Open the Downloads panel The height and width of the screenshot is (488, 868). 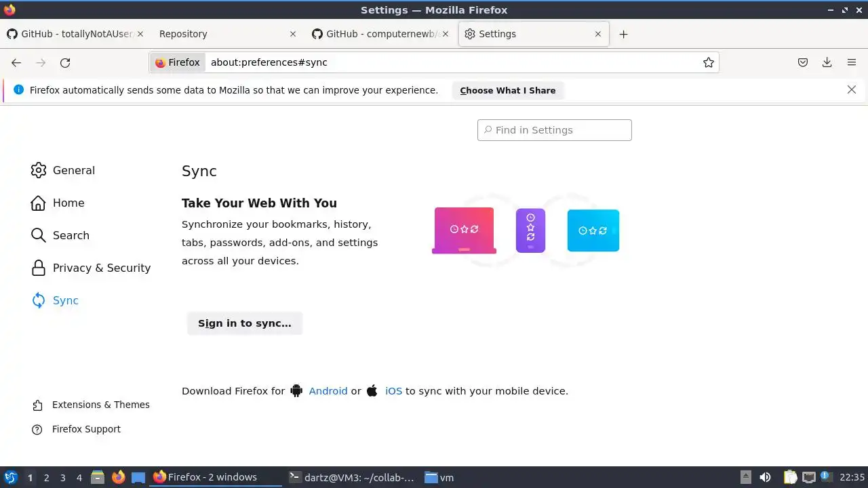pos(827,62)
